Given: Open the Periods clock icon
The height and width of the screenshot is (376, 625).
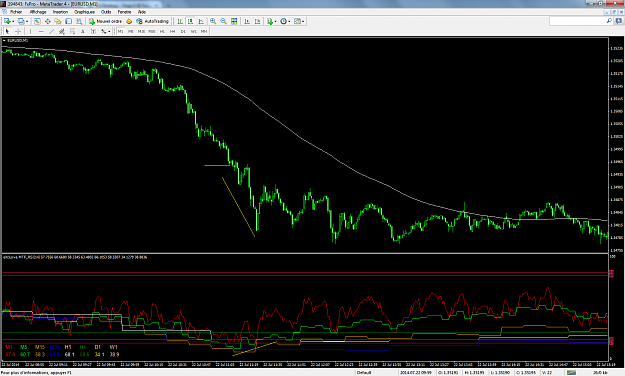Looking at the screenshot, I should tap(283, 21).
